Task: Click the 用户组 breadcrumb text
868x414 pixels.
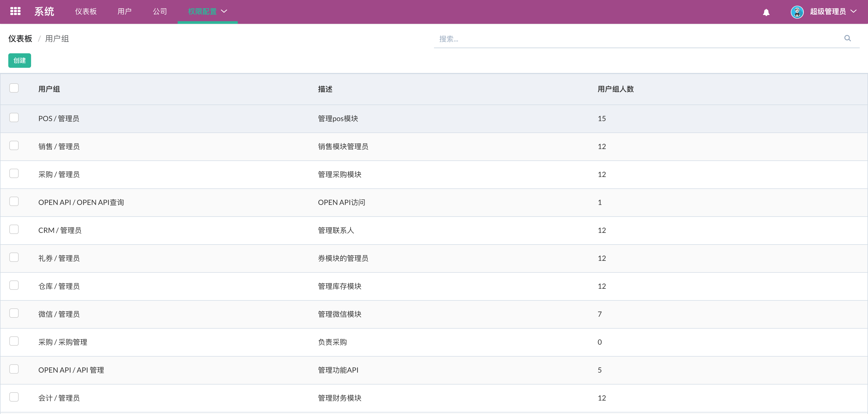Action: coord(57,39)
